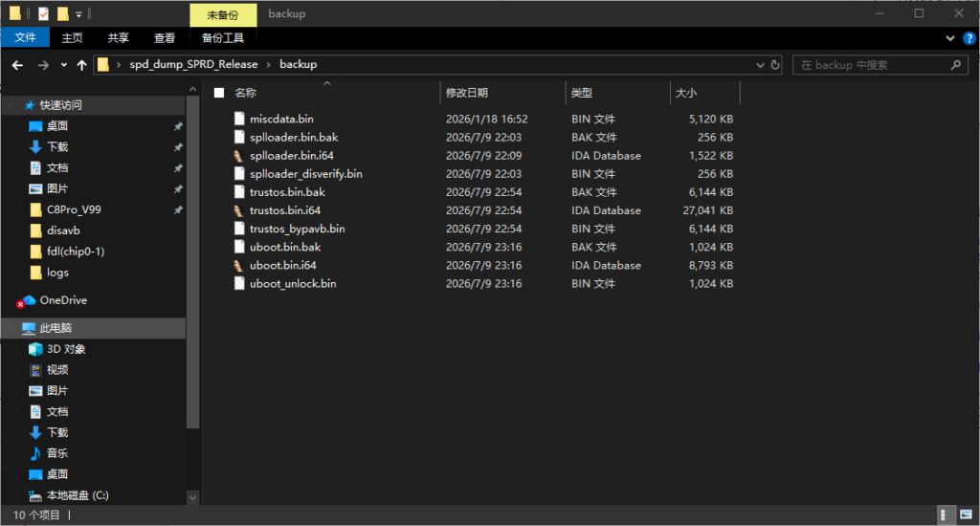Go back using the back arrow
Viewport: 980px width, 526px height.
17,65
